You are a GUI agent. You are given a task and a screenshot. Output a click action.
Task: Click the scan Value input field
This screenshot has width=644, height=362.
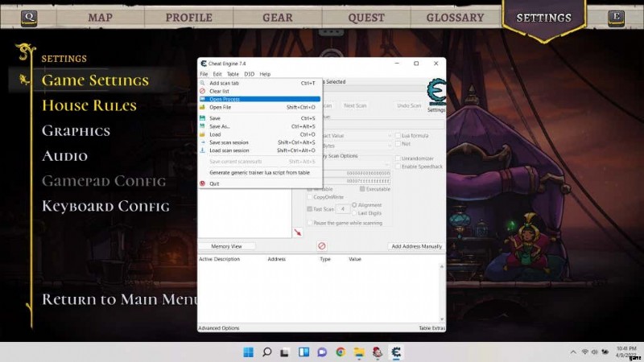(384, 124)
